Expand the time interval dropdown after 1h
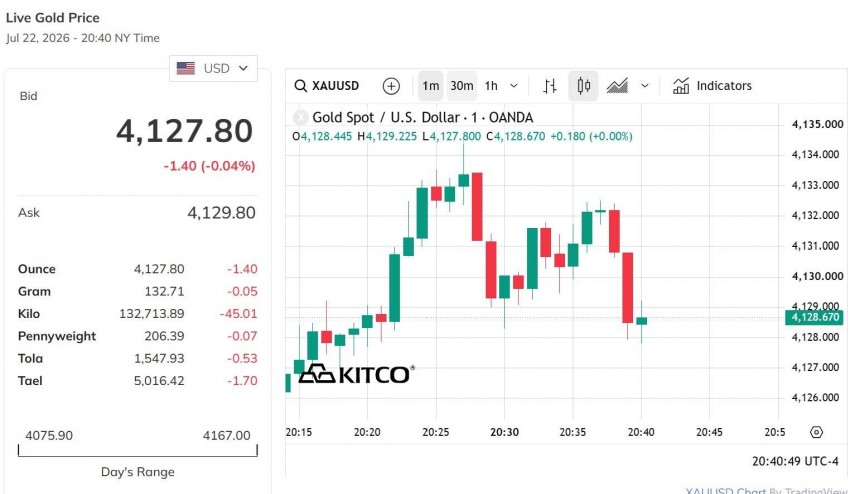Screen dimensions: 850x494 [514, 86]
